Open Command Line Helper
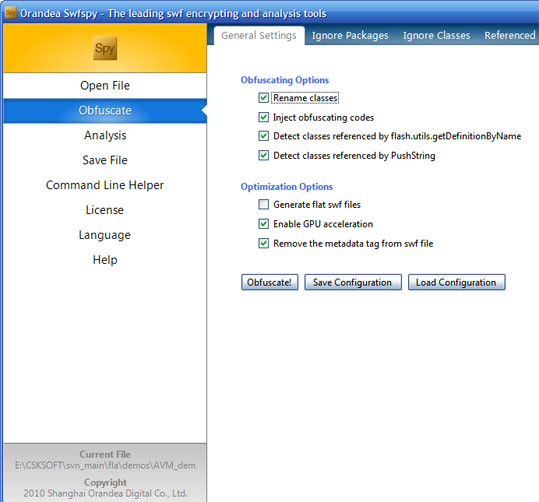This screenshot has height=502, width=539. click(105, 185)
